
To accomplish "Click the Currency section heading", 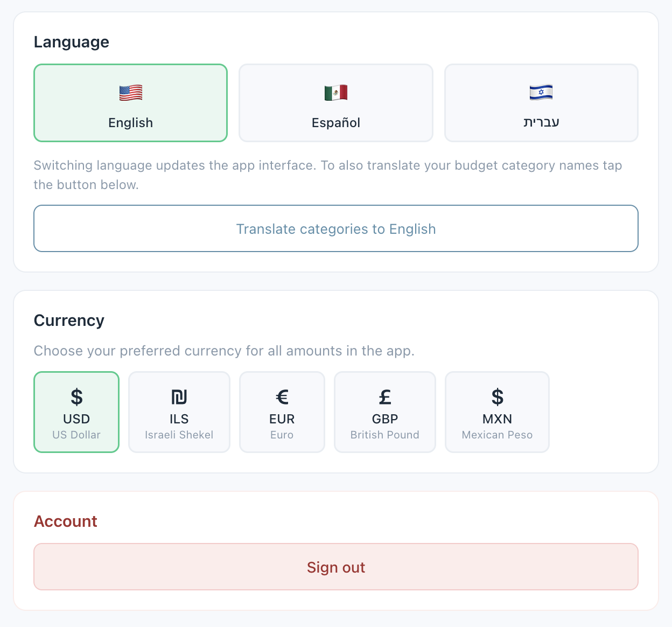I will 69,321.
